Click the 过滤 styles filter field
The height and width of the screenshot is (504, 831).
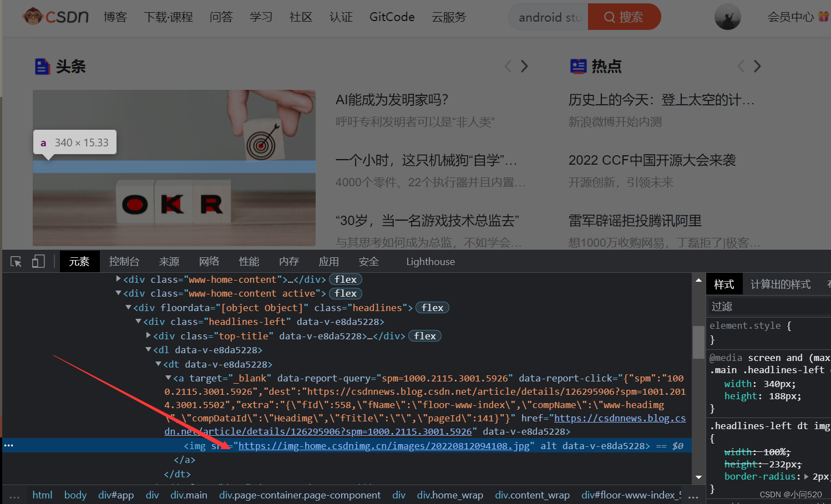[770, 307]
